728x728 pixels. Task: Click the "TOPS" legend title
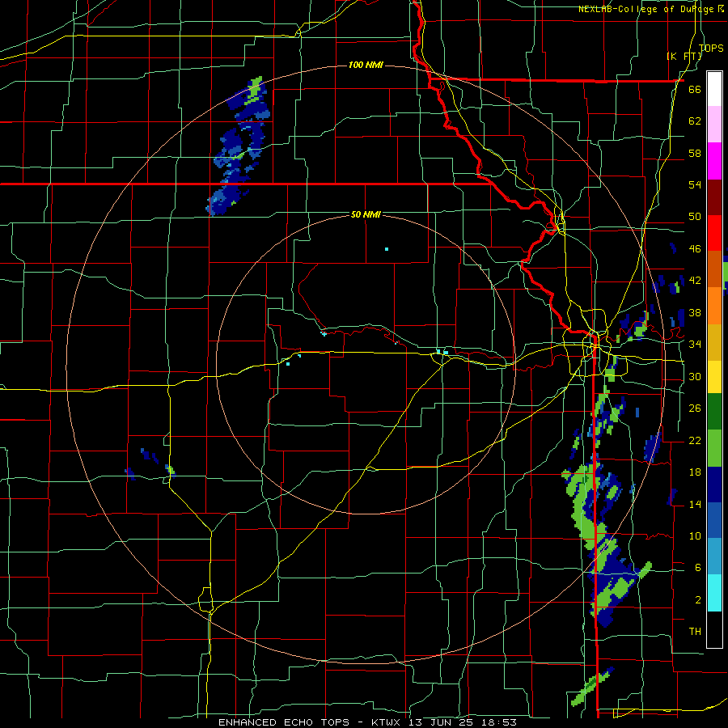click(711, 48)
